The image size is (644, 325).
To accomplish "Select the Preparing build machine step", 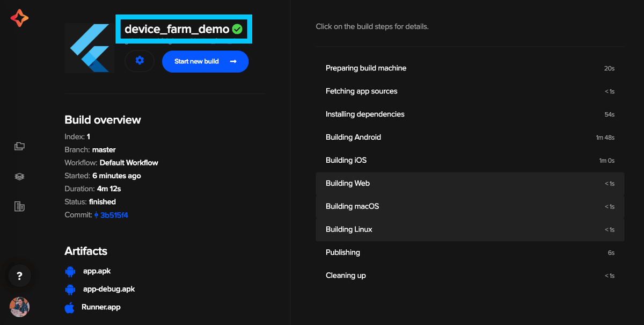I will pos(470,68).
